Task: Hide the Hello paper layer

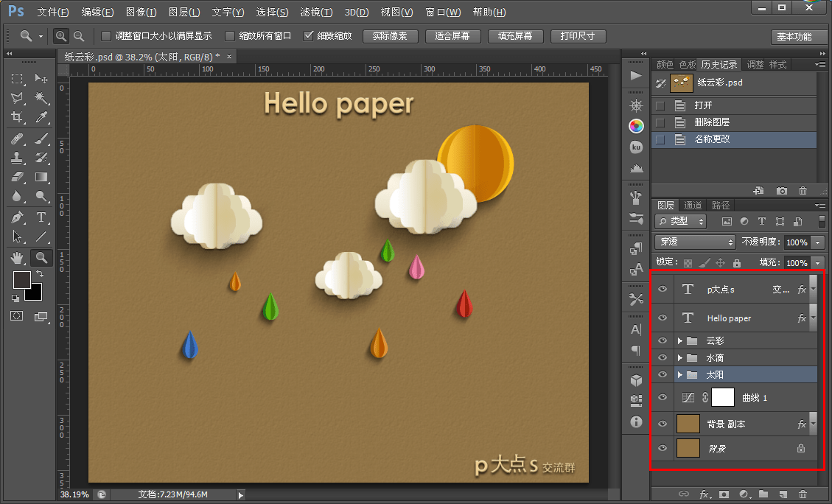Action: (x=663, y=318)
